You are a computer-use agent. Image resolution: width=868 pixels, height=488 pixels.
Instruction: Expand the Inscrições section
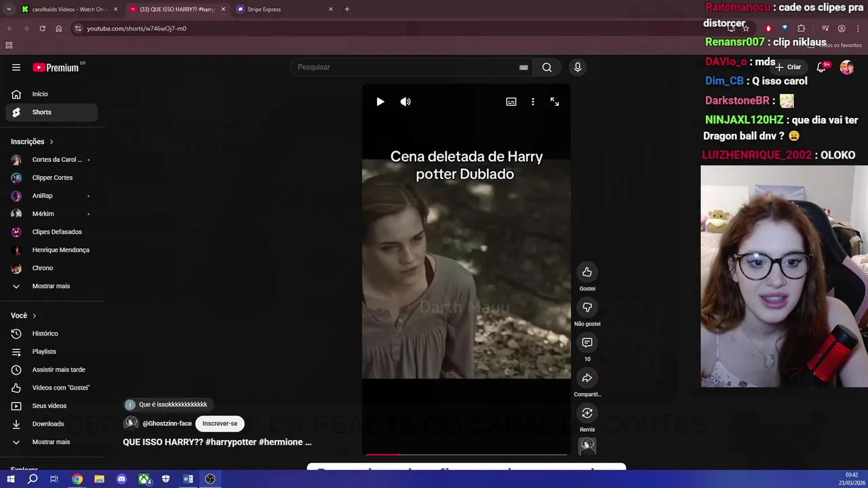33,142
